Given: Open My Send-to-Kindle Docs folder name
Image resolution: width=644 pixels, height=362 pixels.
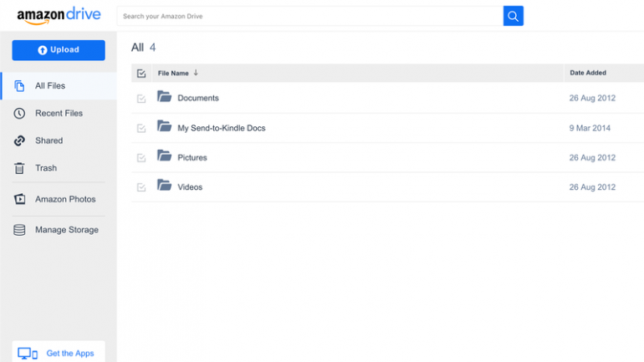Looking at the screenshot, I should click(x=222, y=128).
